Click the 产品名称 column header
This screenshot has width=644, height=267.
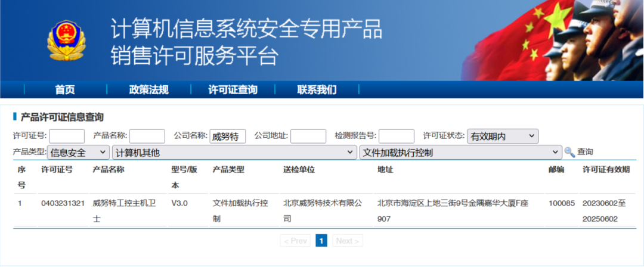109,170
